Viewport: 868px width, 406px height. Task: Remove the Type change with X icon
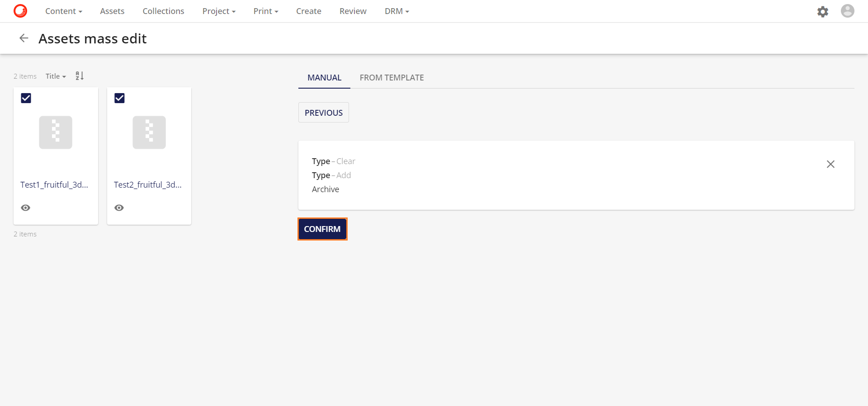pos(830,164)
